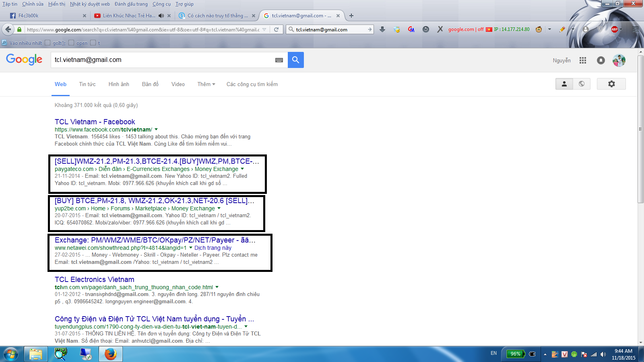The image size is (644, 362).
Task: Open the TCL Vietnam - Facebook result
Action: pos(95,122)
